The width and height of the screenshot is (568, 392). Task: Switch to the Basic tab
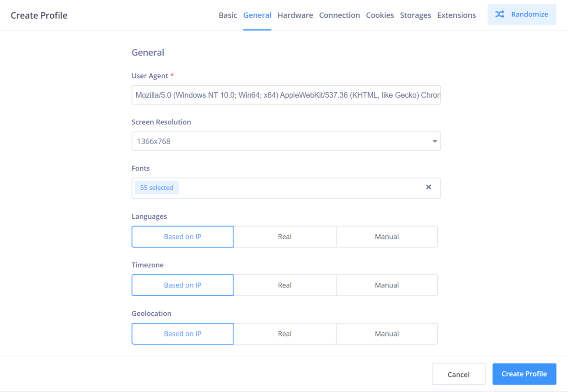coord(228,15)
